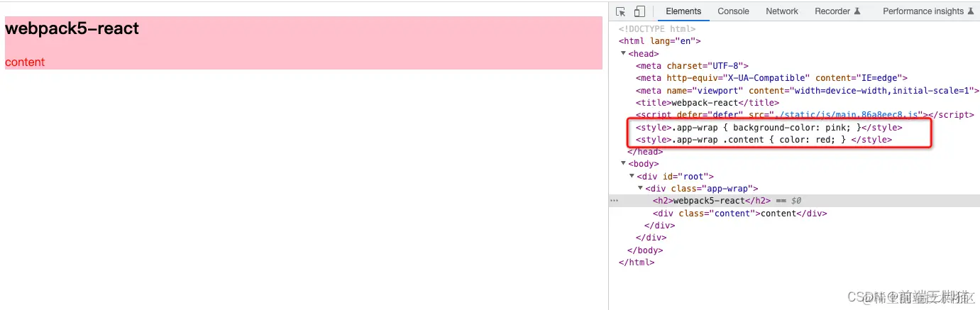Select the closing head tag line
Screen dimensions: 980x310
pos(645,152)
